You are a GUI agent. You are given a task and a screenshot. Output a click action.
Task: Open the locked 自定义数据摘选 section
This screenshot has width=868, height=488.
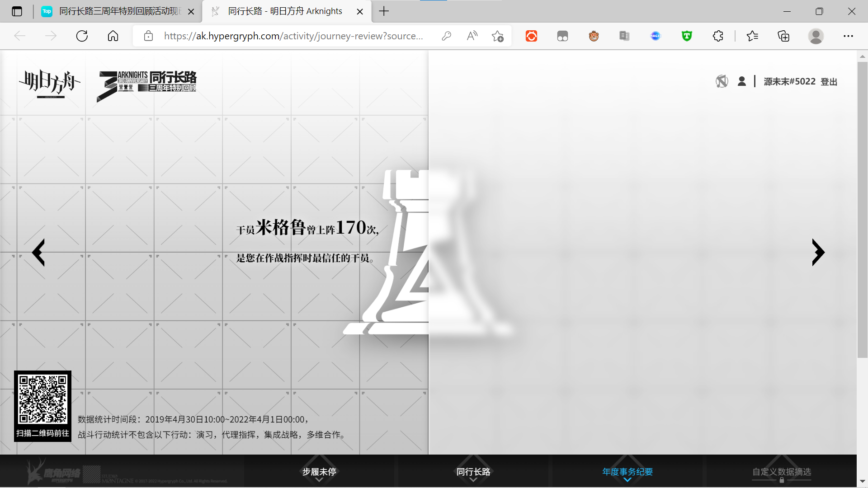tap(782, 472)
